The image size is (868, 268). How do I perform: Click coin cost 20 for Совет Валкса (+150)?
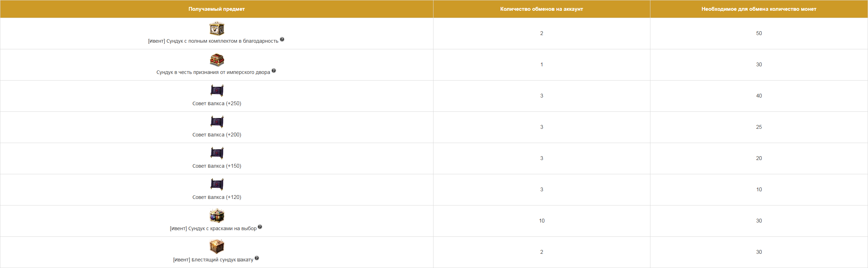(x=759, y=158)
